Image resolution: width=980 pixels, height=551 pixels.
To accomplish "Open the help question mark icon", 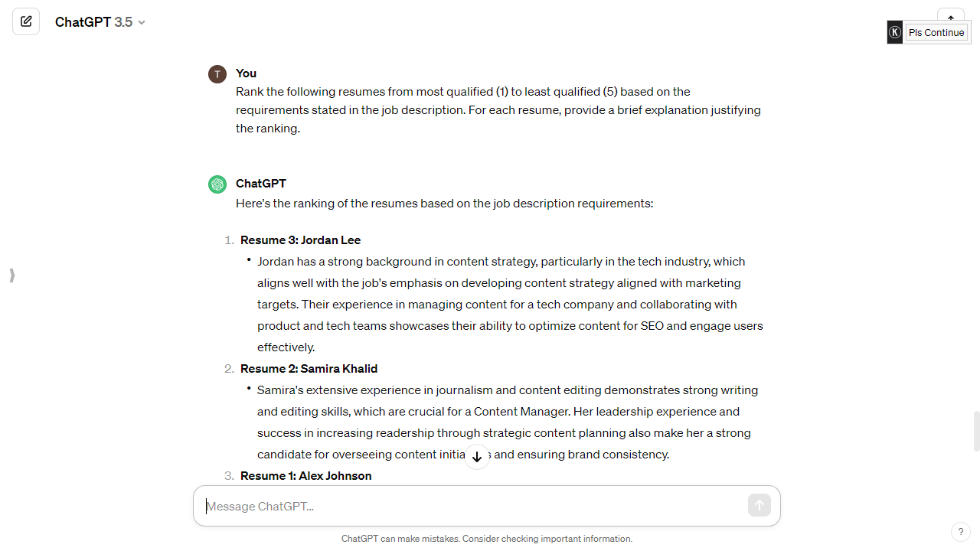I will coord(961,531).
